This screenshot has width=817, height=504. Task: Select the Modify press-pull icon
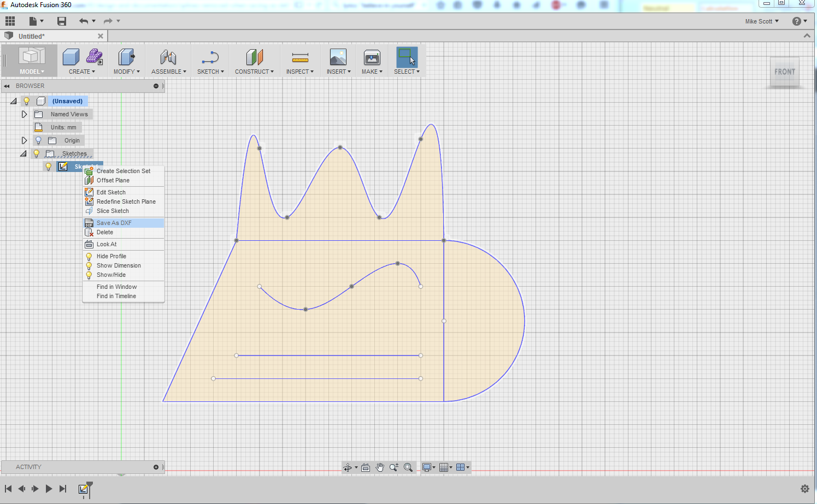[126, 57]
